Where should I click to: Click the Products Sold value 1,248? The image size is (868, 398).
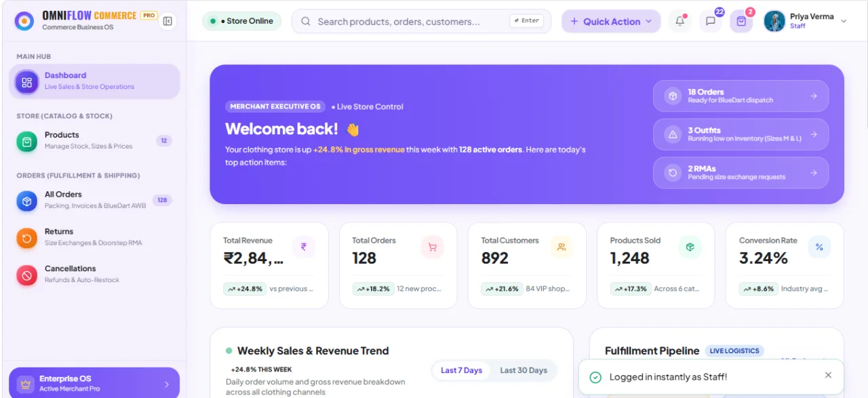pyautogui.click(x=630, y=258)
